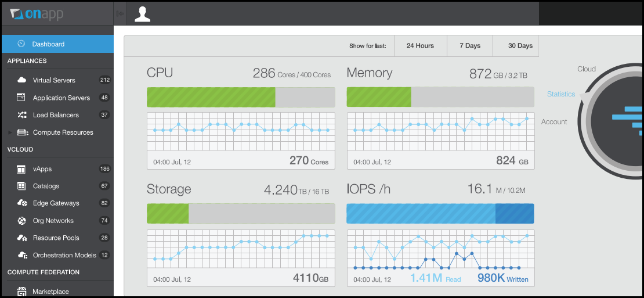Image resolution: width=644 pixels, height=298 pixels.
Task: Click the vApps icon in sidebar
Action: (x=21, y=169)
